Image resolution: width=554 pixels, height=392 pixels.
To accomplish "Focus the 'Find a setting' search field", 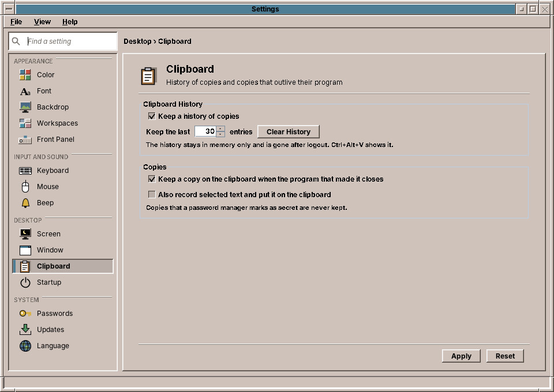I will pos(63,42).
